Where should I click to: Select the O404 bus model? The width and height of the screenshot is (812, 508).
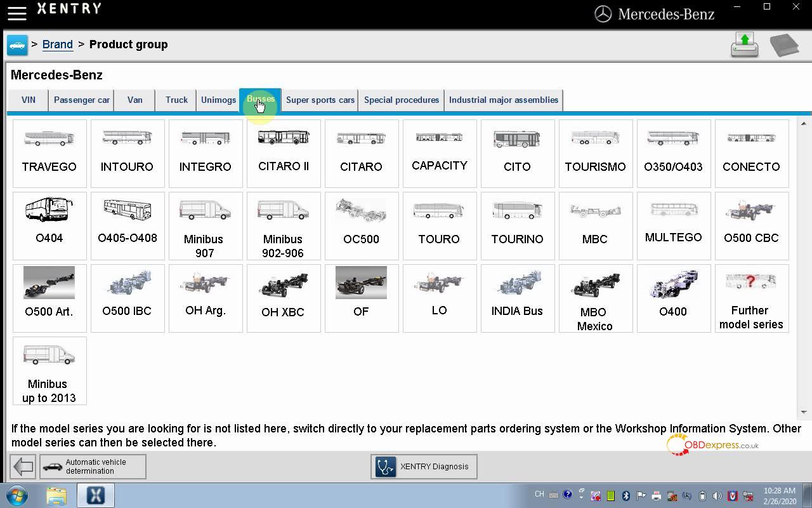(x=49, y=226)
